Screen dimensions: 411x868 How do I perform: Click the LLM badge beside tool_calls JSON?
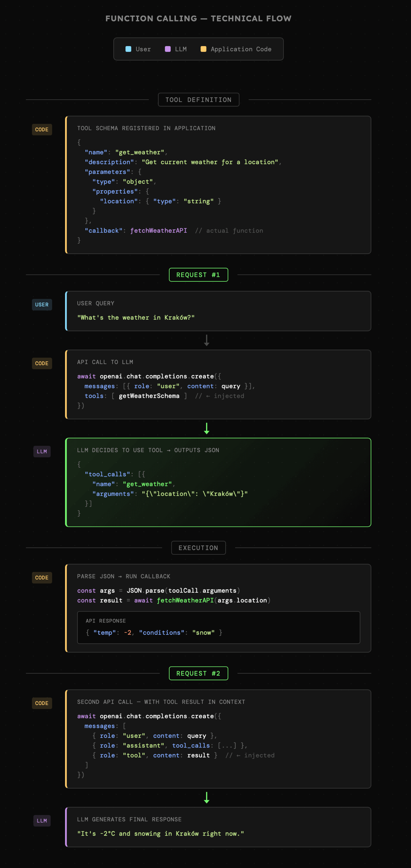click(42, 451)
